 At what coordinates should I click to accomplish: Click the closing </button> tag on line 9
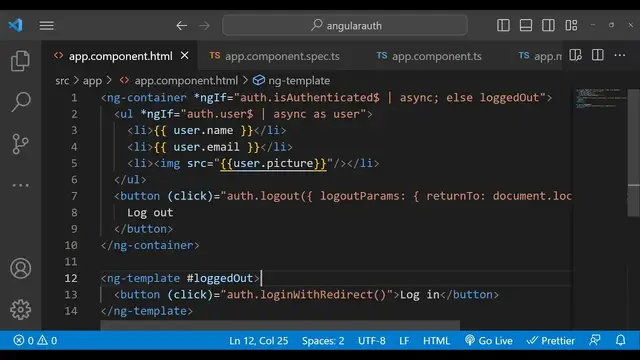144,229
